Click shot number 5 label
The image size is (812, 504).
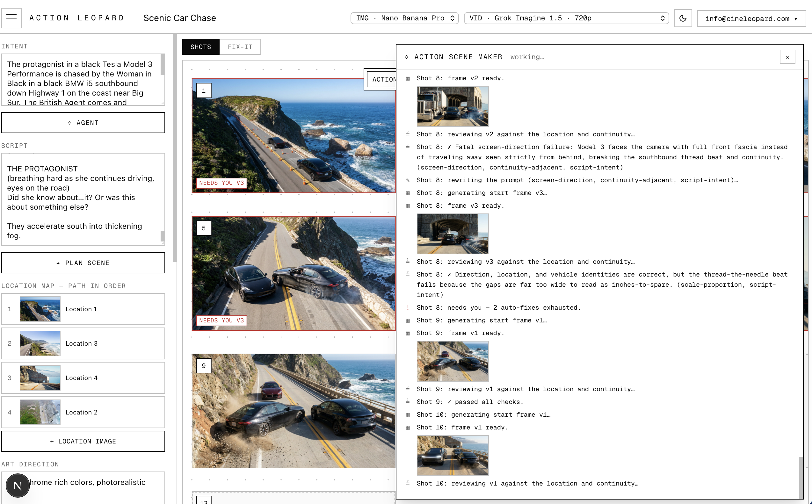[x=204, y=228]
